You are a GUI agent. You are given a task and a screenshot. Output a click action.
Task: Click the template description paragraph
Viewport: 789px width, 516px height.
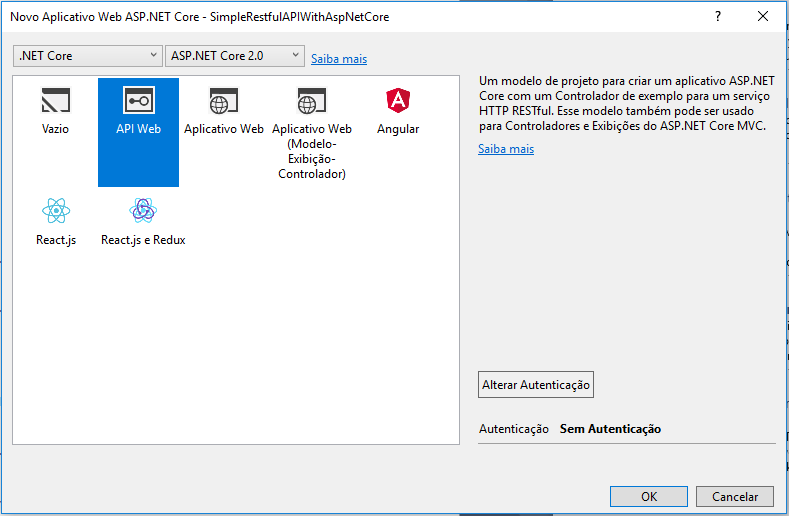(x=626, y=104)
